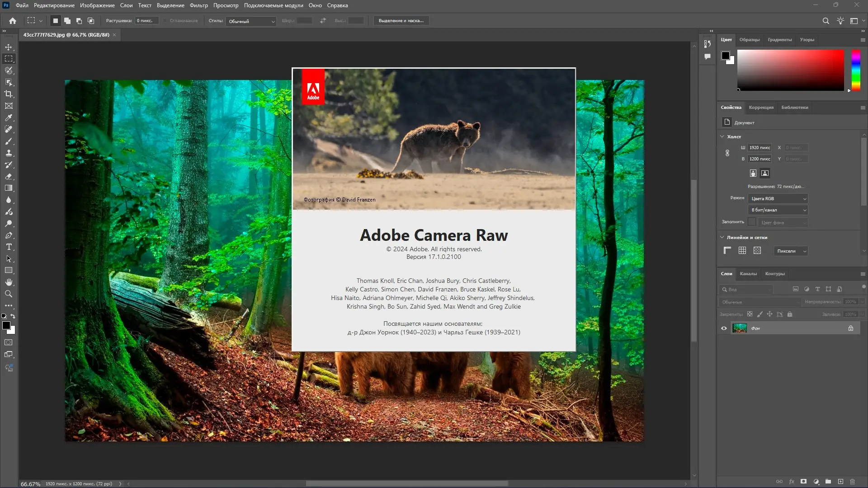The width and height of the screenshot is (868, 488).
Task: Toggle Quick Mask mode icon
Action: (9, 343)
